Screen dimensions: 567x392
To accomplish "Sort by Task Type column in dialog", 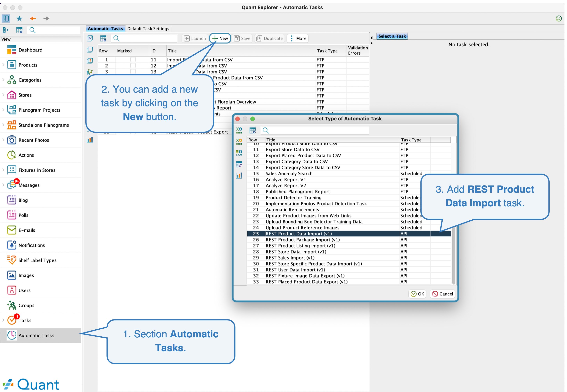I will pyautogui.click(x=415, y=140).
